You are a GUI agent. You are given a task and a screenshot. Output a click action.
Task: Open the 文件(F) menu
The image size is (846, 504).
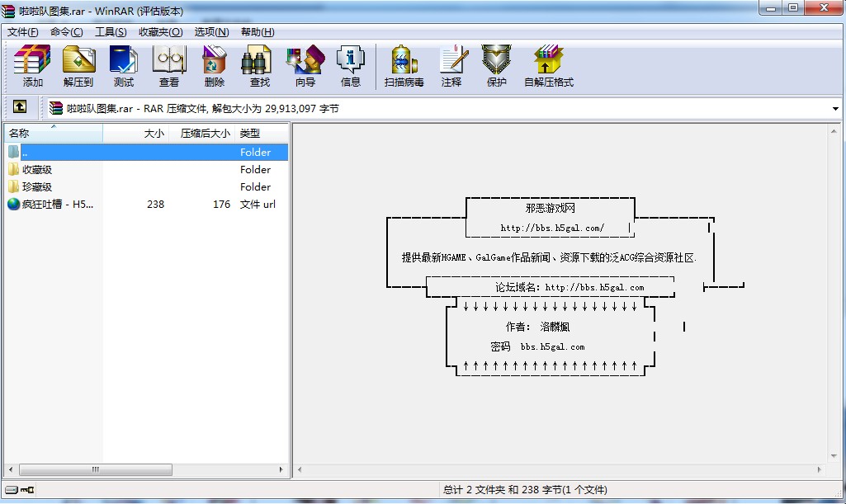coord(23,32)
